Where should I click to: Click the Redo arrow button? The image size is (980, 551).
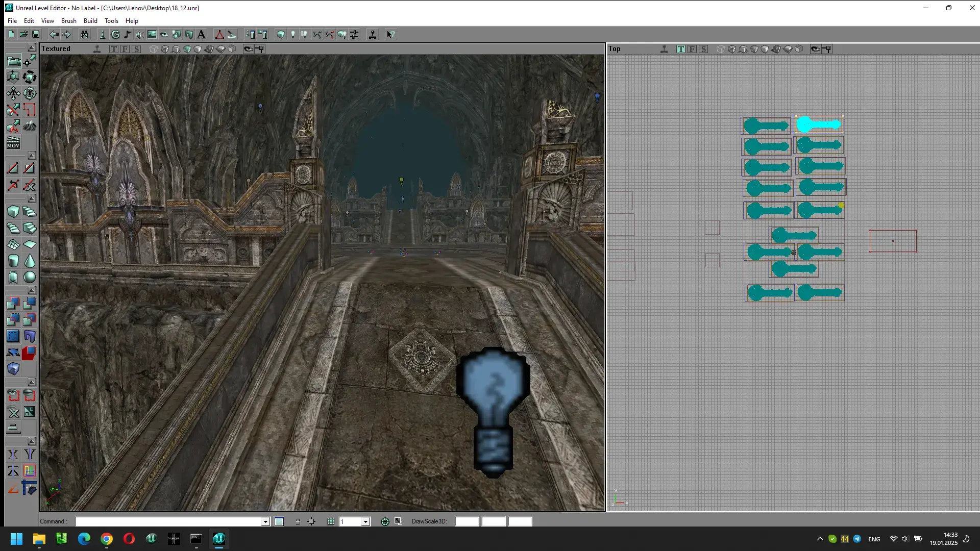click(x=66, y=34)
